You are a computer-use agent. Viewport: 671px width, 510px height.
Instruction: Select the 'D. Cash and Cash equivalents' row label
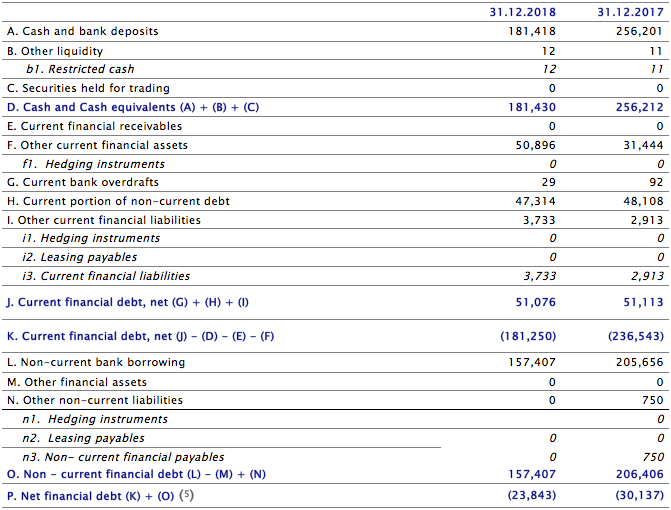tap(132, 107)
